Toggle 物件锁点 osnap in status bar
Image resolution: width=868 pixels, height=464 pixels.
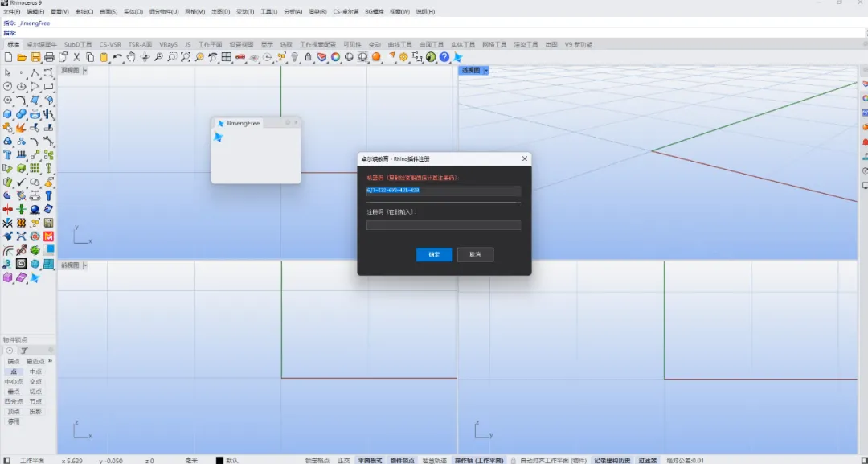coord(402,460)
